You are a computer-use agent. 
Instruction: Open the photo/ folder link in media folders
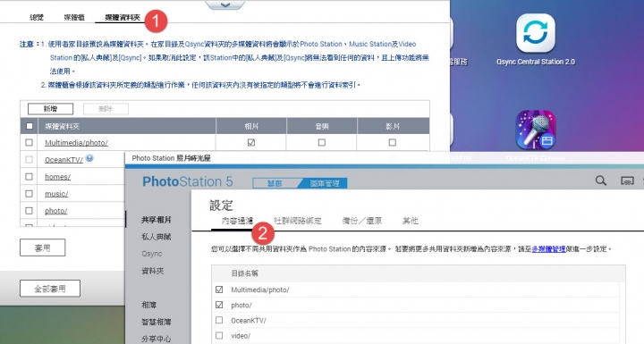point(55,211)
